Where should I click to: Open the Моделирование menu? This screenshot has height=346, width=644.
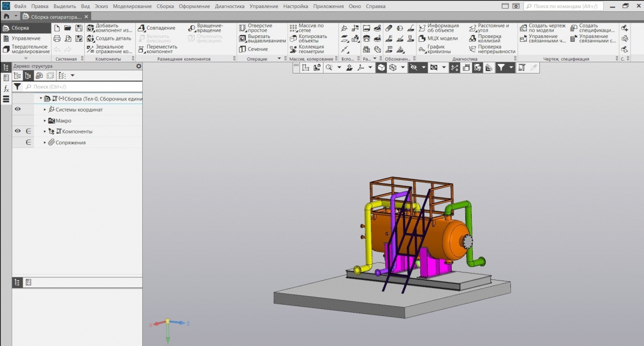(x=133, y=6)
